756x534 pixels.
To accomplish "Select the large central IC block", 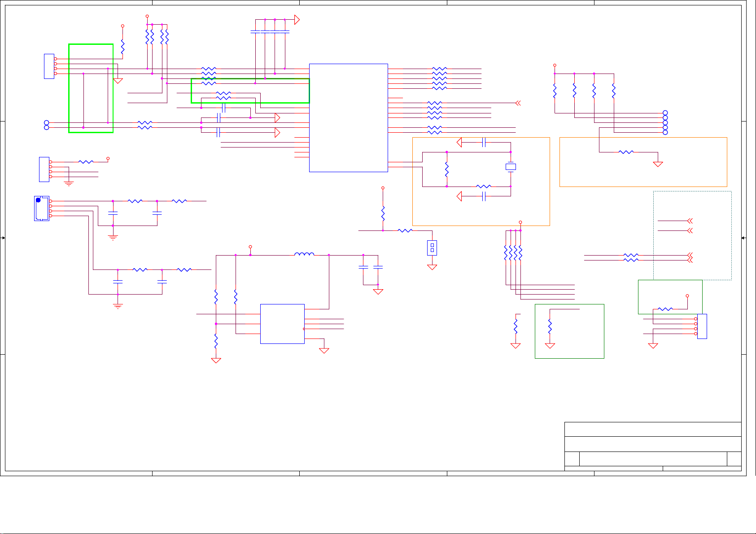I will pyautogui.click(x=348, y=117).
